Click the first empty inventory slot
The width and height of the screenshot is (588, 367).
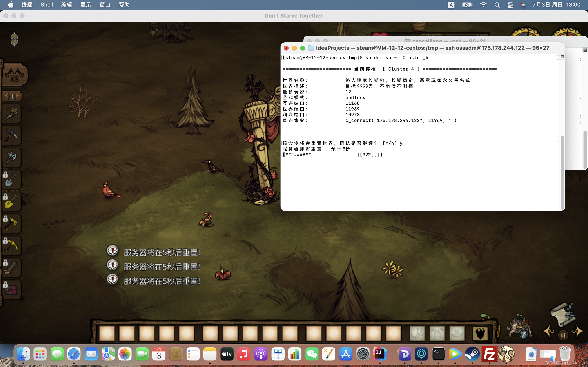[107, 334]
